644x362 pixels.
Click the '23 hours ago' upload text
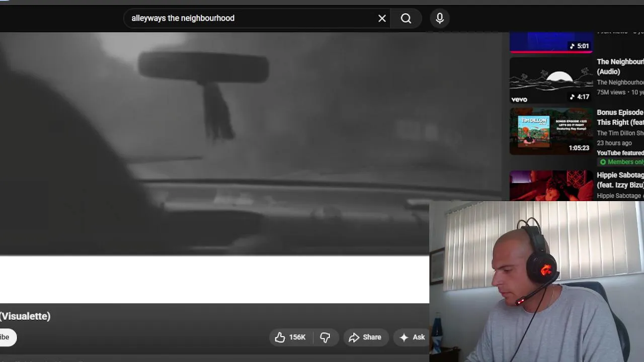click(x=614, y=143)
